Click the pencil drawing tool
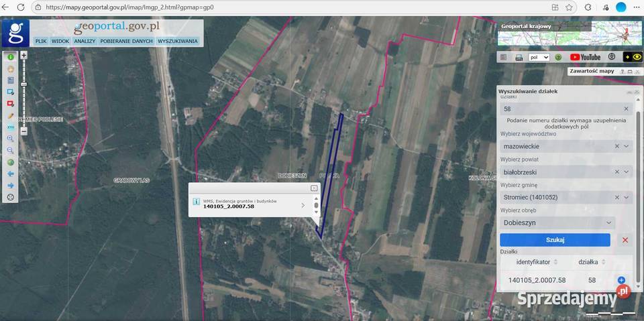 (x=10, y=115)
